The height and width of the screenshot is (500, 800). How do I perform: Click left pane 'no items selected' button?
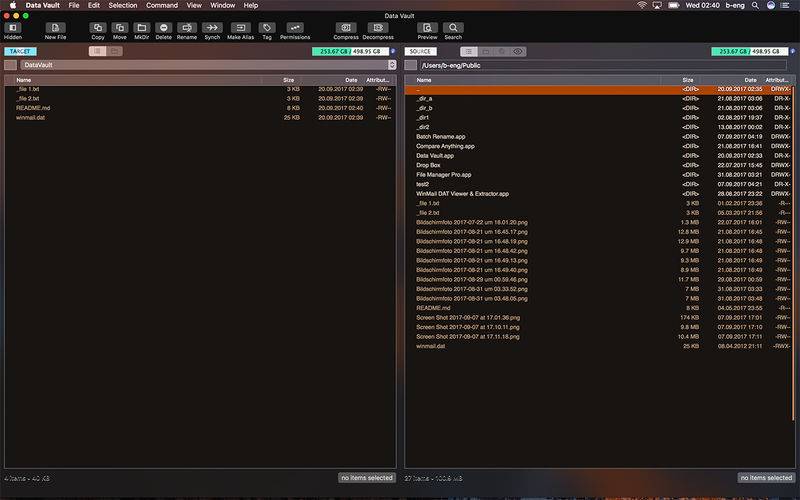[x=367, y=478]
